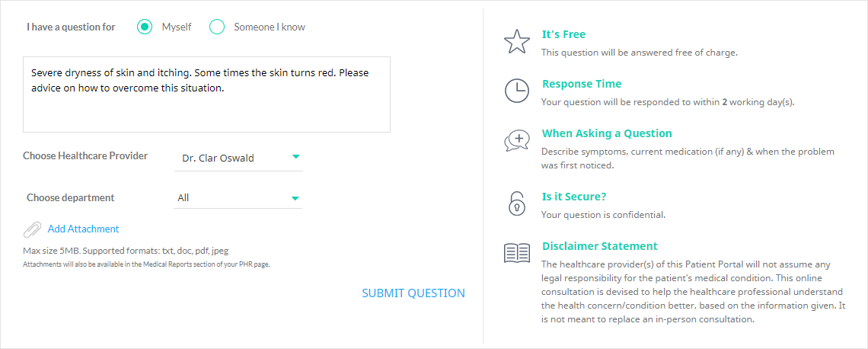The image size is (868, 349).
Task: Open the Choose department dropdown arrow
Action: [295, 198]
